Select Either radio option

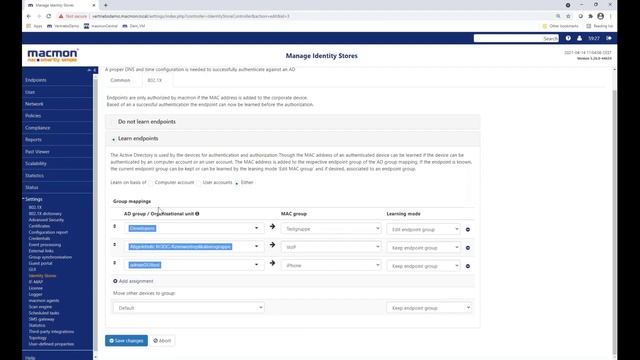[237, 183]
